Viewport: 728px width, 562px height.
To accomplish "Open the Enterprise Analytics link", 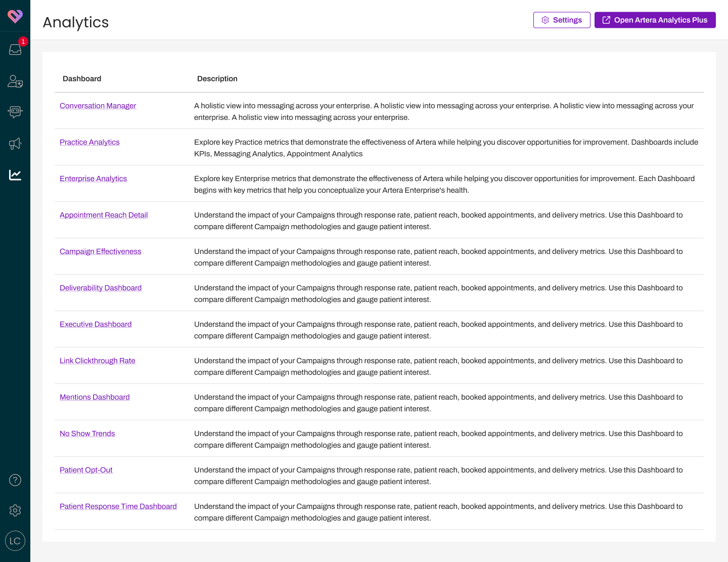I will 93,179.
